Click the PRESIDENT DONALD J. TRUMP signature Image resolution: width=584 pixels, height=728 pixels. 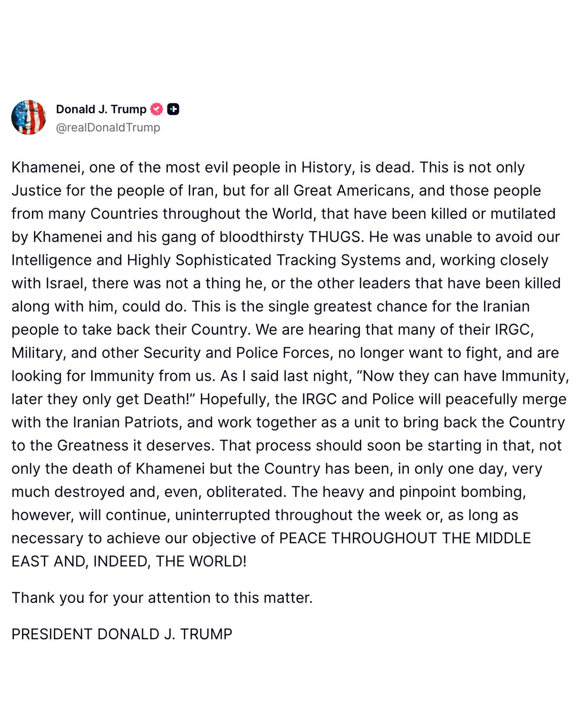click(122, 634)
